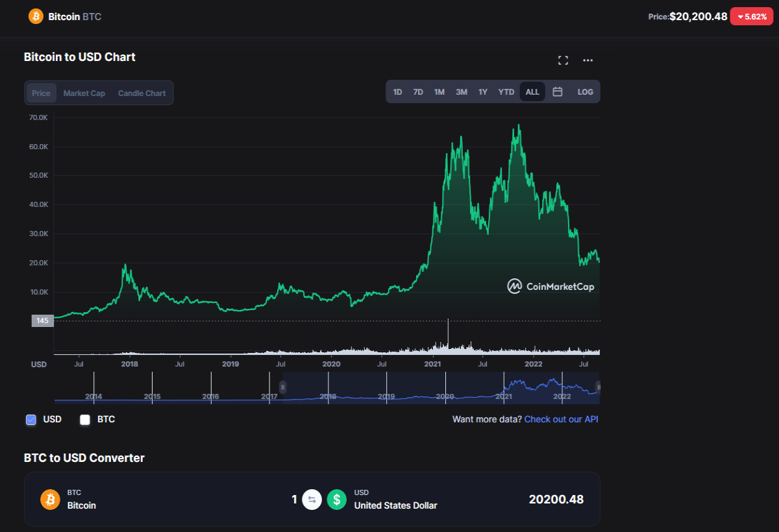This screenshot has width=779, height=532.
Task: Click the United States Dollar label
Action: [396, 505]
